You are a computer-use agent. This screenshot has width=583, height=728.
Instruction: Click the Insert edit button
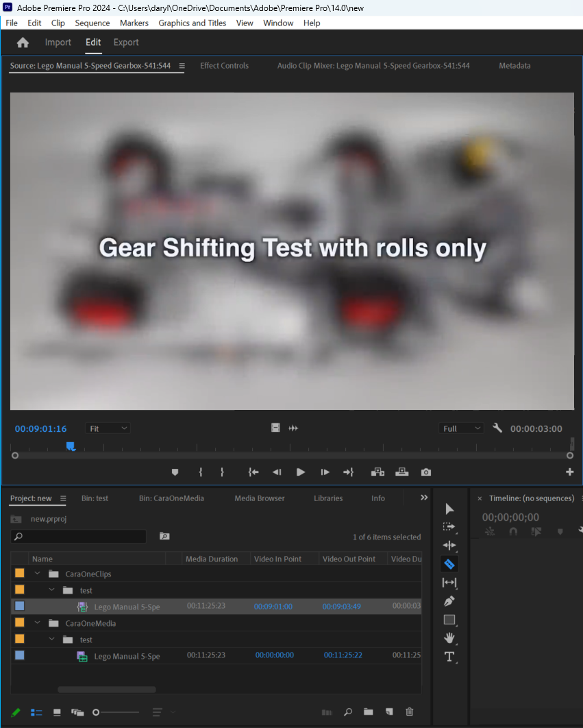pos(378,472)
